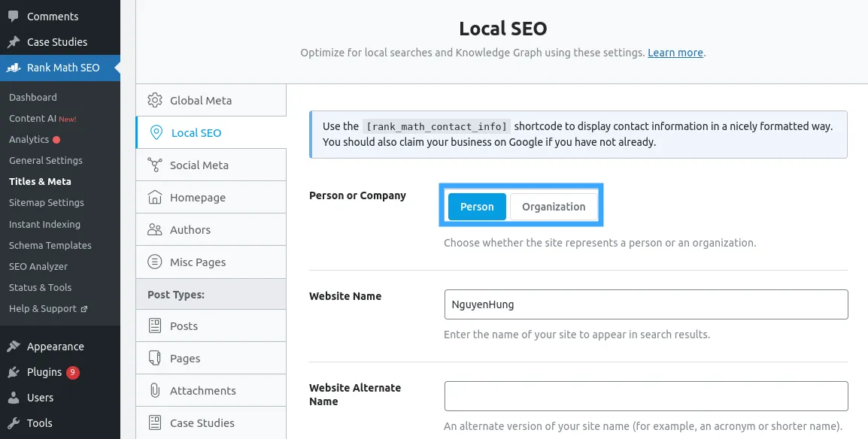Click the Case Studies tab document icon
The height and width of the screenshot is (439, 868).
pos(155,423)
